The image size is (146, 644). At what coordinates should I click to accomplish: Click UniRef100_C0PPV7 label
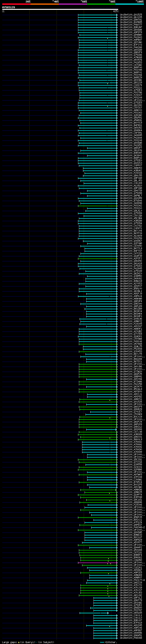click(x=131, y=165)
